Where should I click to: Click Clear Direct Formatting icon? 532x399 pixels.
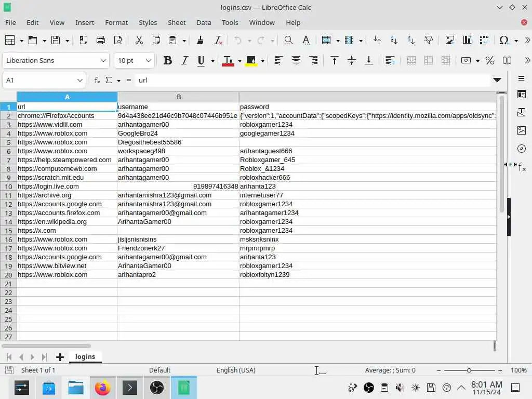(x=218, y=40)
